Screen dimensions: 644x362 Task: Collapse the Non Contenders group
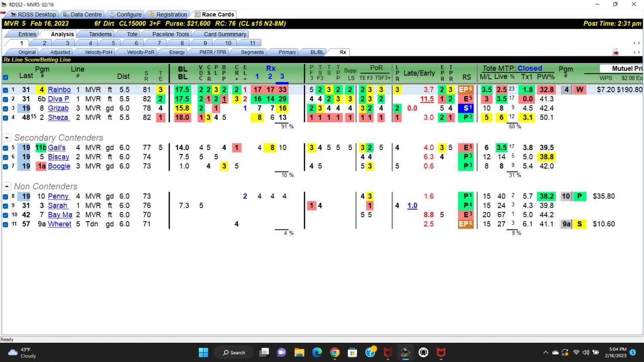7,187
